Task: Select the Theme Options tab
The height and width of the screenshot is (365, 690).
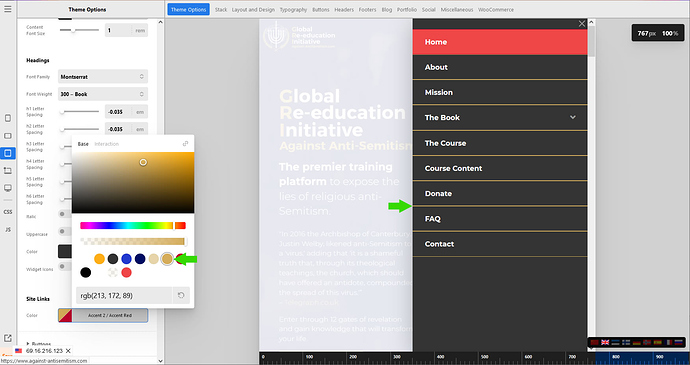Action: 188,10
